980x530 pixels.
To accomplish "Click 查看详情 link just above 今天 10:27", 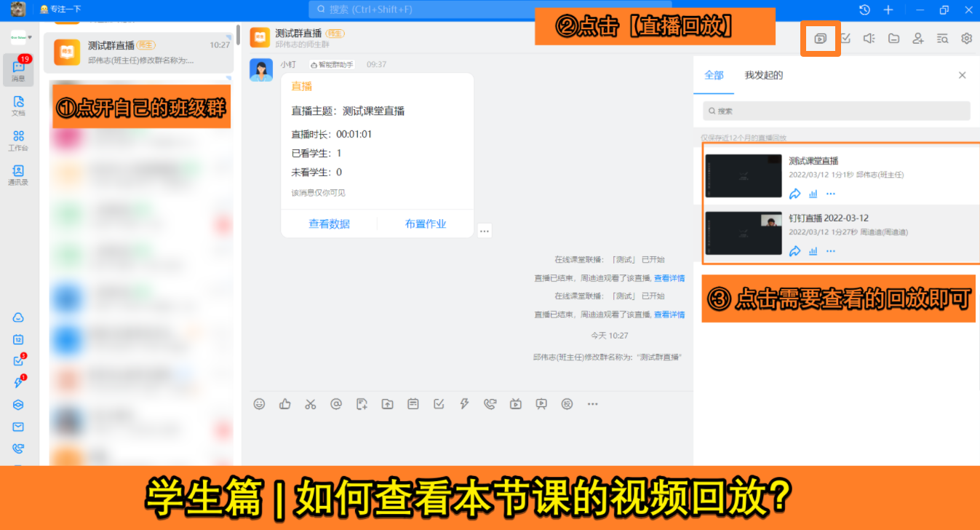I will 669,315.
